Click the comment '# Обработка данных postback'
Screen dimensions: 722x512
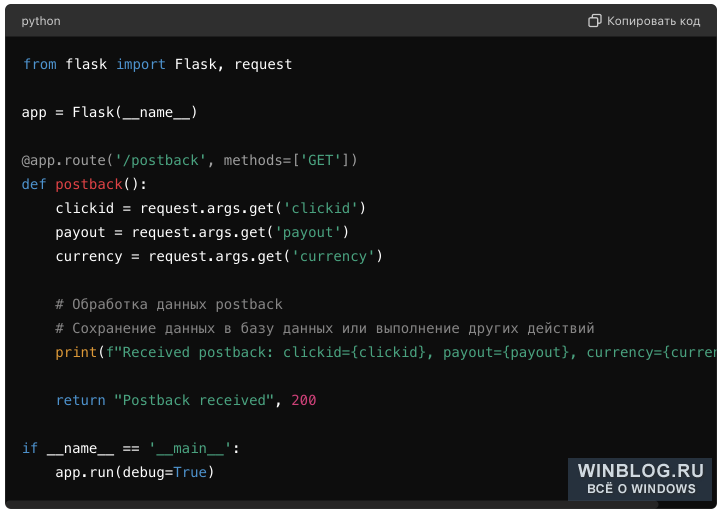tap(169, 304)
